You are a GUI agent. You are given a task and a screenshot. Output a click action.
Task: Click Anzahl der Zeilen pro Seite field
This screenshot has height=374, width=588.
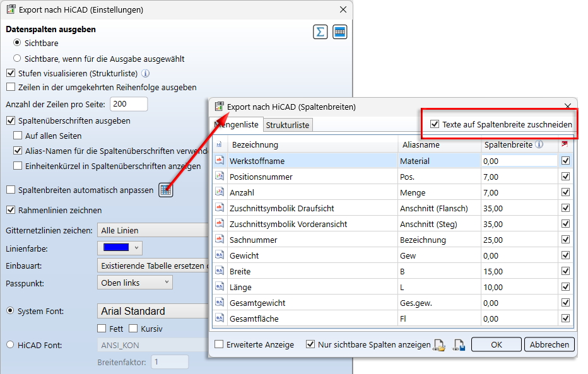(x=129, y=104)
